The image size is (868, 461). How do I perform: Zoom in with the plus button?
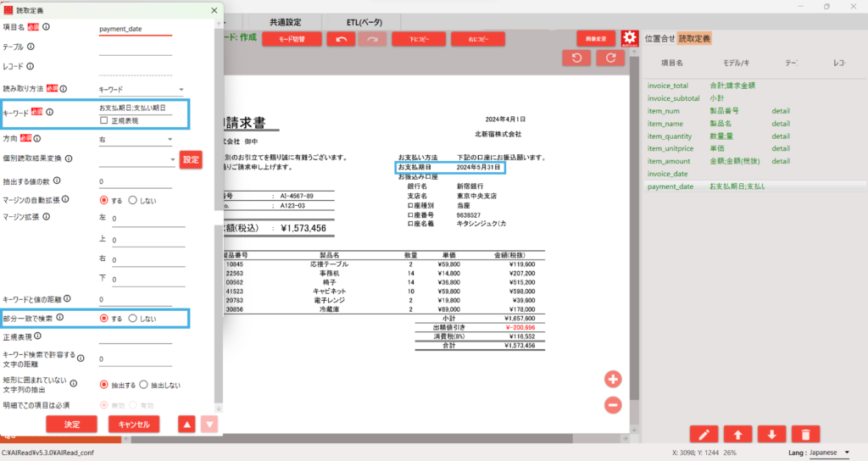click(613, 379)
